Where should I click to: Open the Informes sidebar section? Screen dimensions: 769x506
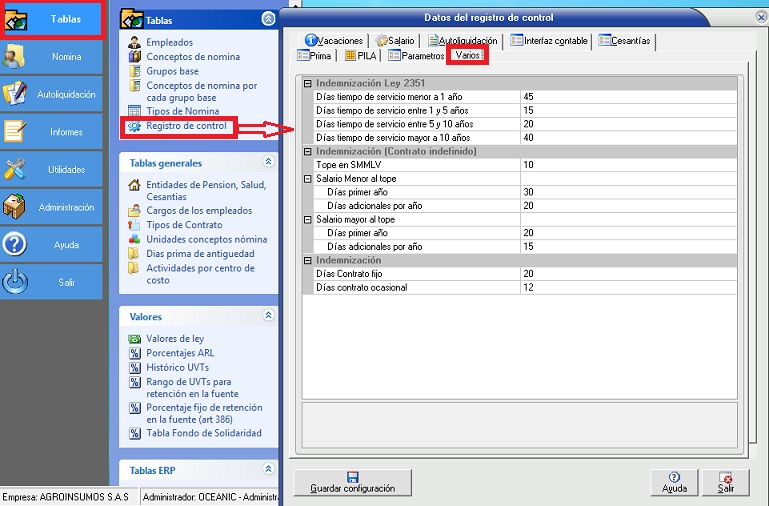point(52,132)
